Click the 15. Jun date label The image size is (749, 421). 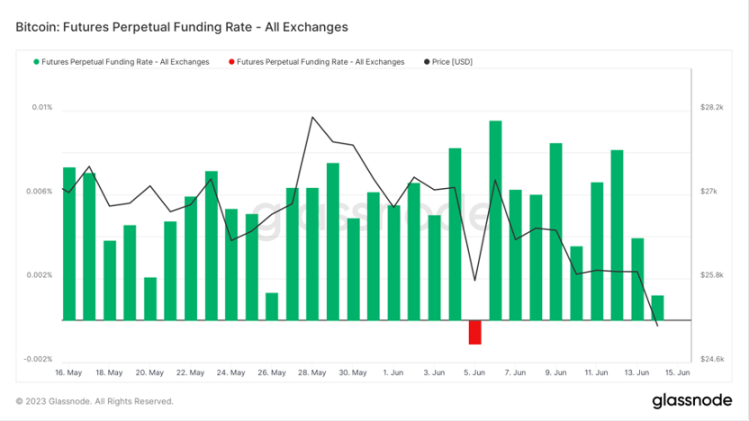click(x=677, y=372)
